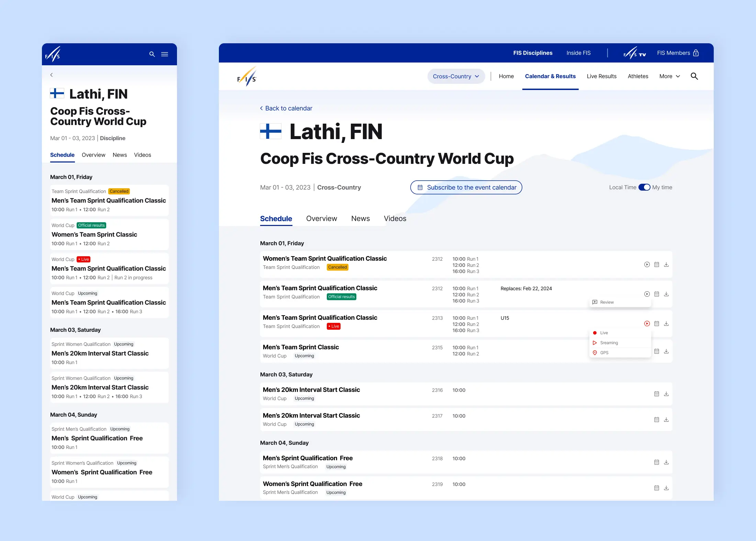Click Back to calendar link
Viewport: 756px width, 541px height.
[x=286, y=108]
